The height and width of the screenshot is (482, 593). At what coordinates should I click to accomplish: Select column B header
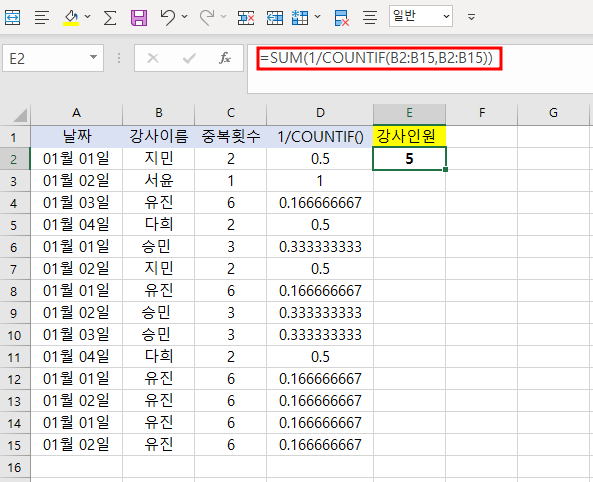pyautogui.click(x=158, y=113)
